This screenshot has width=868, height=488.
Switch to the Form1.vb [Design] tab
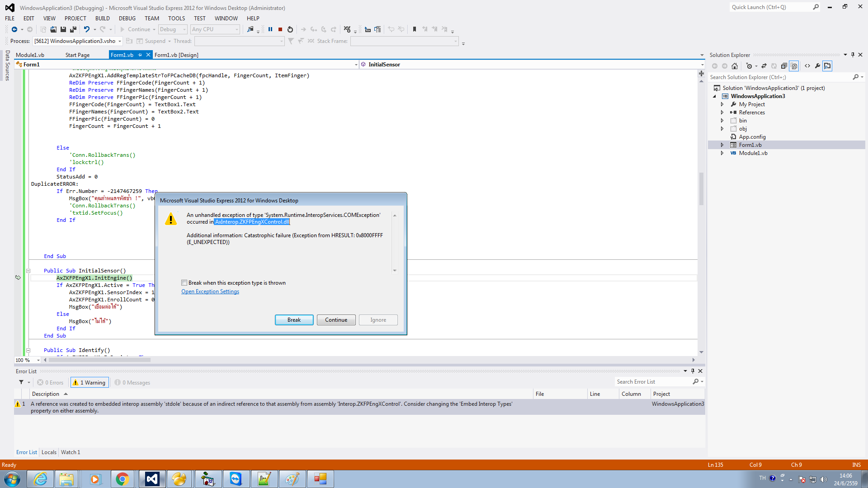(176, 55)
